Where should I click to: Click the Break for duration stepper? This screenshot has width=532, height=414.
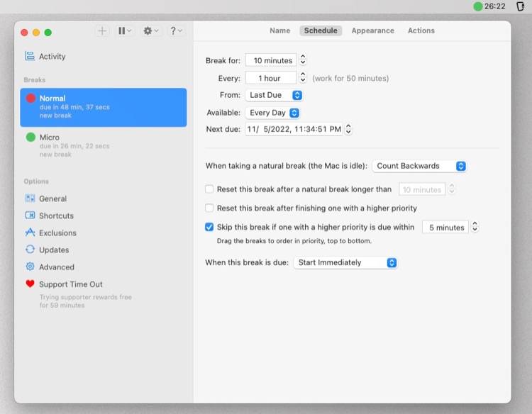303,60
